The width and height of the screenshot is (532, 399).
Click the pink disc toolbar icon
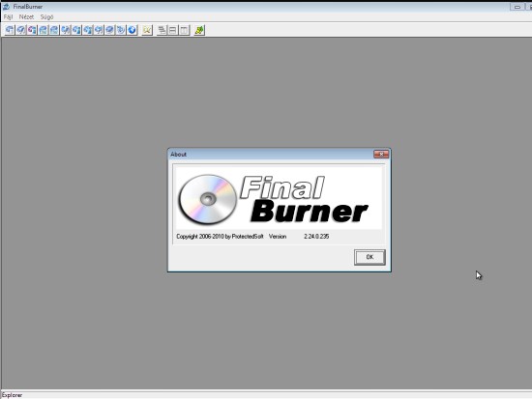(x=32, y=30)
